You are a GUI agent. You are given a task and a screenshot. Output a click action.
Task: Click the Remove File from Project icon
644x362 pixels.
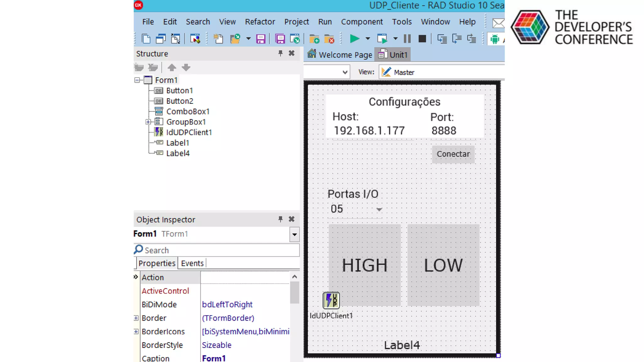[x=329, y=39]
